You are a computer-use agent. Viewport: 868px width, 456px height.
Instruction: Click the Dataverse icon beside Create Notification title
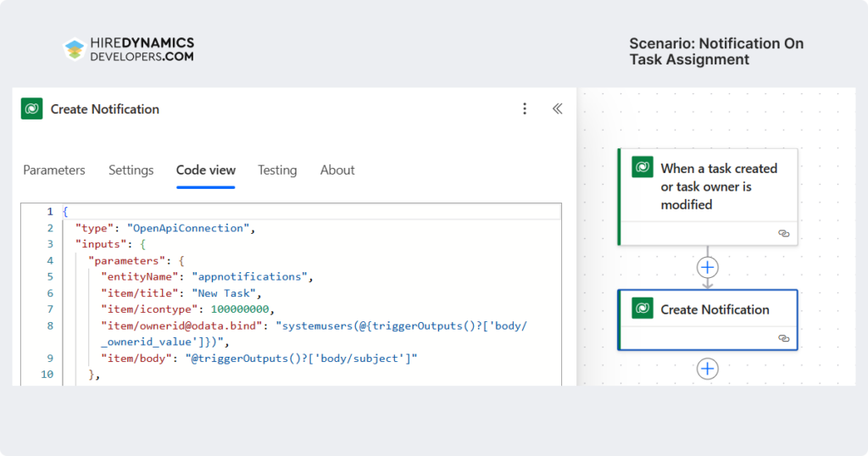(33, 108)
